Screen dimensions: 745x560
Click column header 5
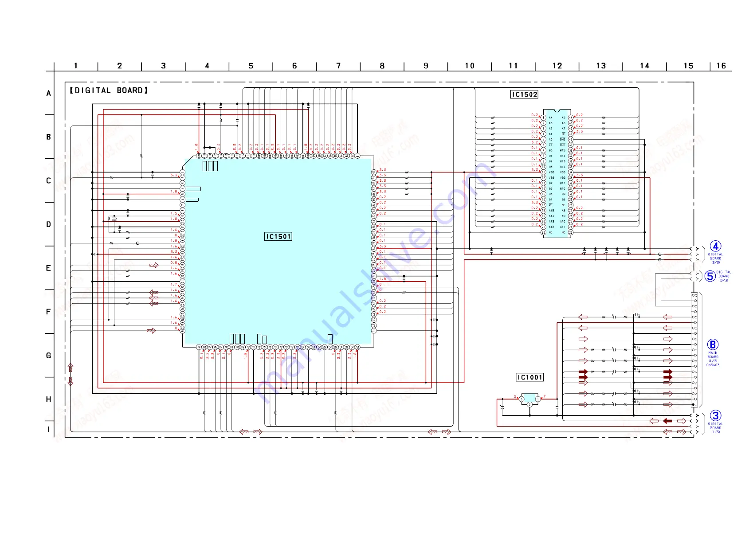(x=251, y=66)
